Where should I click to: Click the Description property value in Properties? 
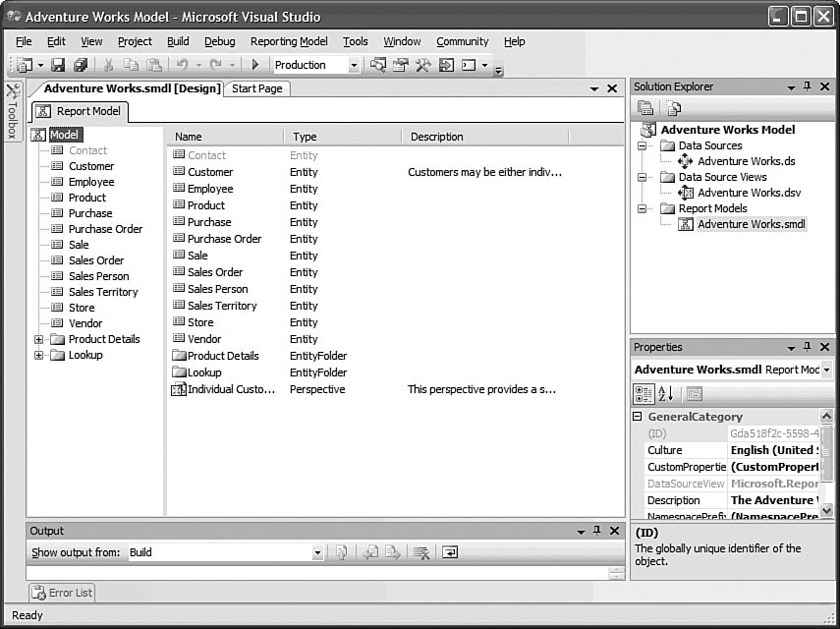(773, 500)
